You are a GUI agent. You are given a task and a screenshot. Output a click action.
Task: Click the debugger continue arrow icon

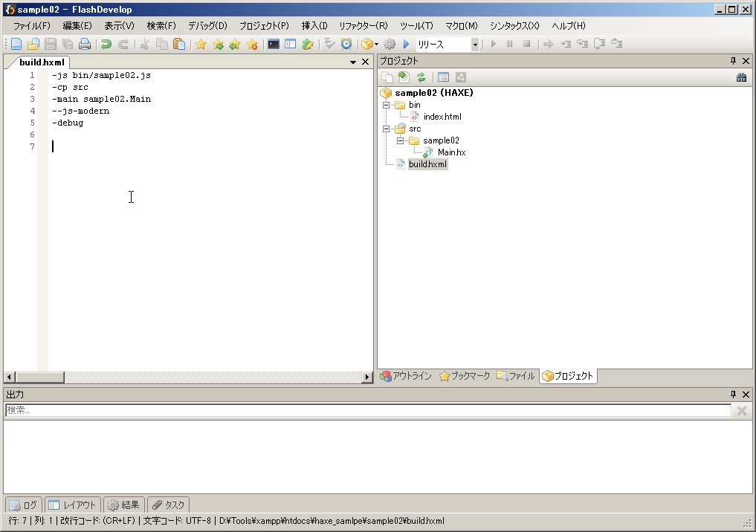coord(548,45)
